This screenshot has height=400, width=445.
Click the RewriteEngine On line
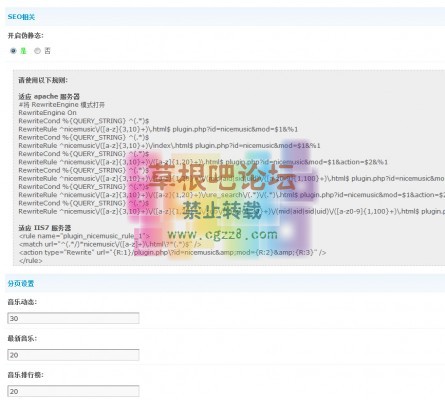click(47, 113)
